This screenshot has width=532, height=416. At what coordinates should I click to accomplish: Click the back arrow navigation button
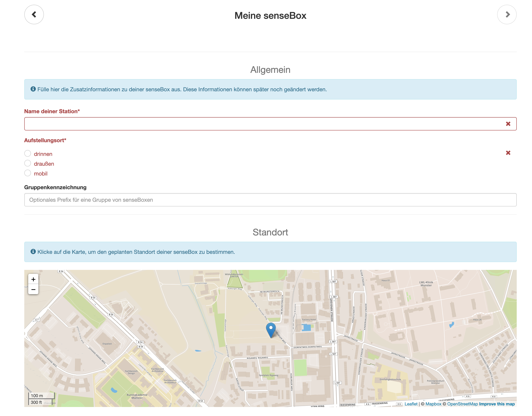click(34, 14)
